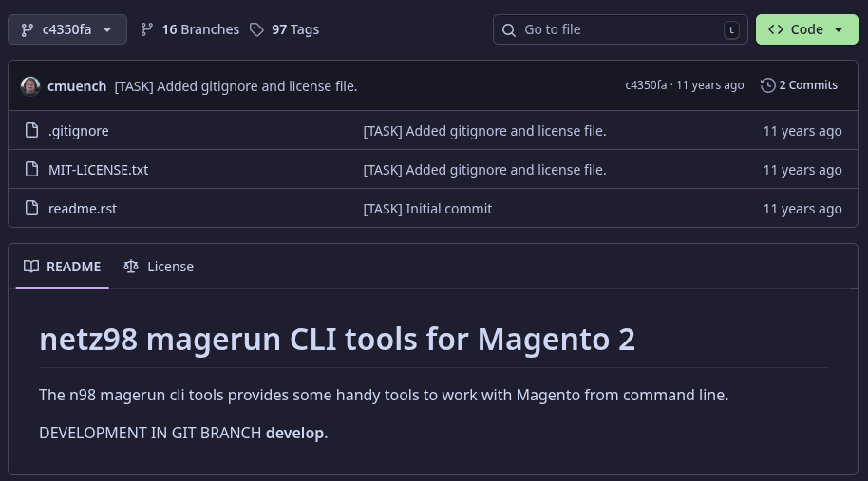The height and width of the screenshot is (481, 868).
Task: Click the tag icon next to 97 Tags
Action: 256,29
